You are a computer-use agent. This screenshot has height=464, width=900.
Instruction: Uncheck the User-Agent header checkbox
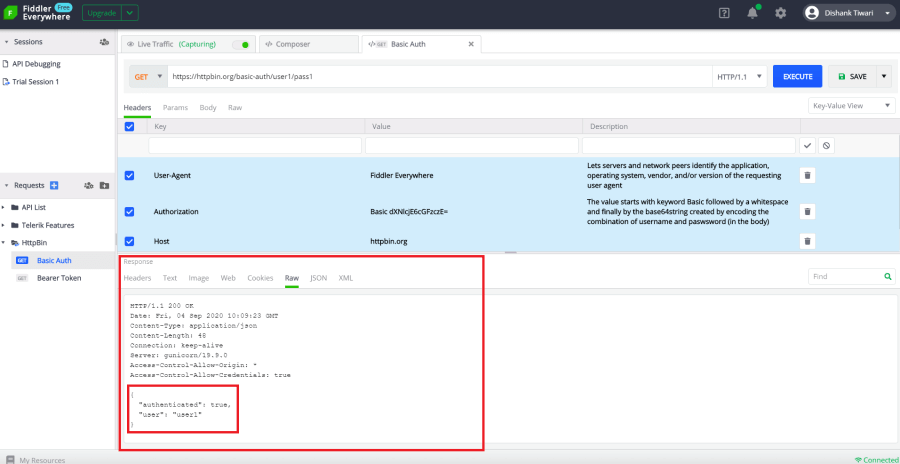(129, 176)
